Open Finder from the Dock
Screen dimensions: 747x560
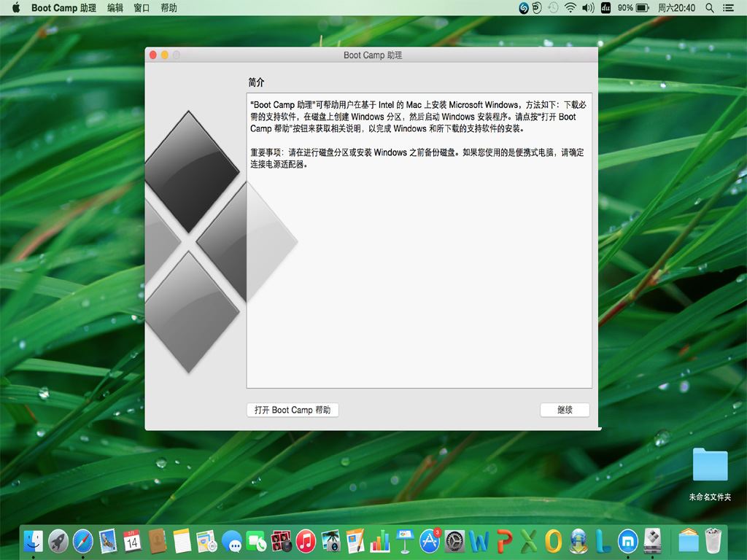34,541
